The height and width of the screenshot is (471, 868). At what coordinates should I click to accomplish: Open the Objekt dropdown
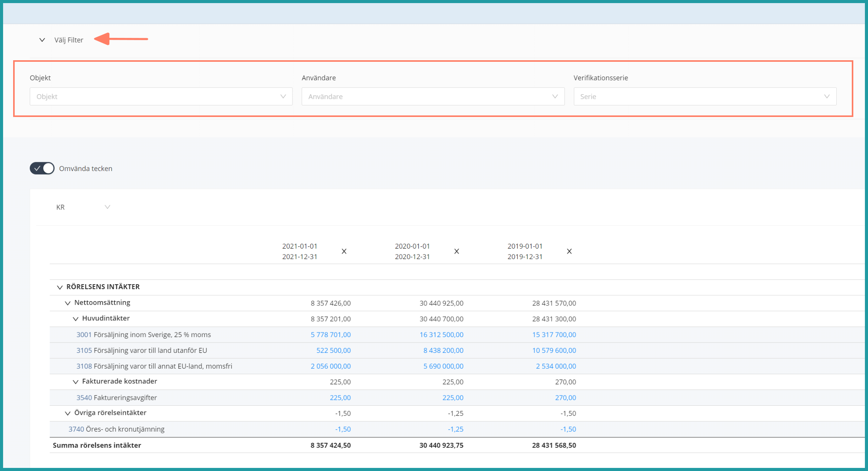[x=161, y=97]
